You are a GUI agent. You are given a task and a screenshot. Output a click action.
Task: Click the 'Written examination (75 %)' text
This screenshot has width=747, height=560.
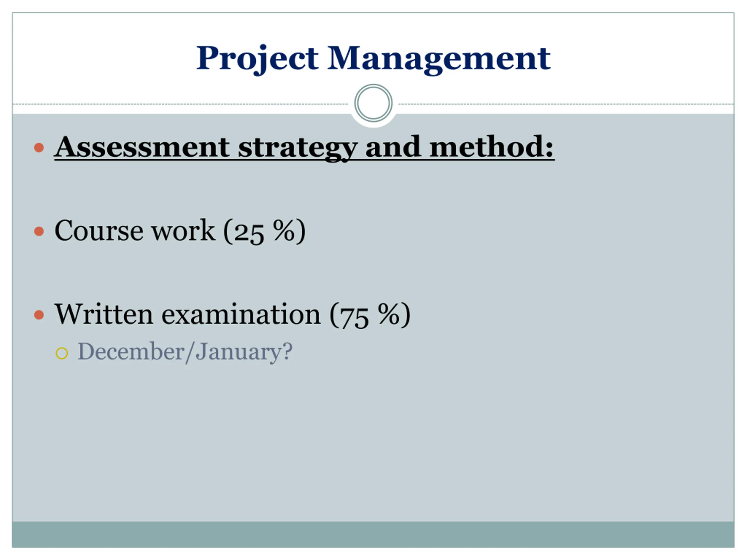click(x=233, y=315)
